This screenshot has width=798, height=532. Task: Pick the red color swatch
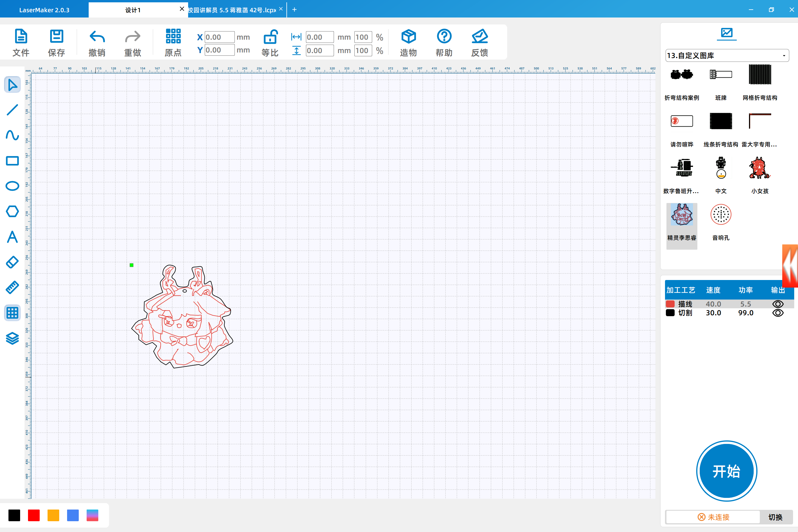point(34,515)
